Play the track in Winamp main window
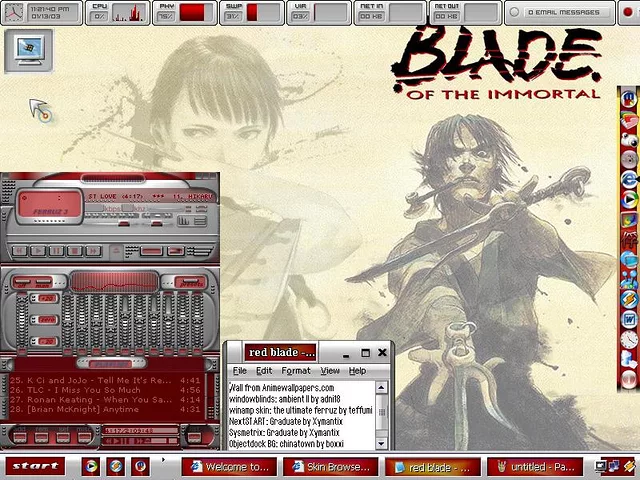The height and width of the screenshot is (480, 640). click(x=38, y=250)
